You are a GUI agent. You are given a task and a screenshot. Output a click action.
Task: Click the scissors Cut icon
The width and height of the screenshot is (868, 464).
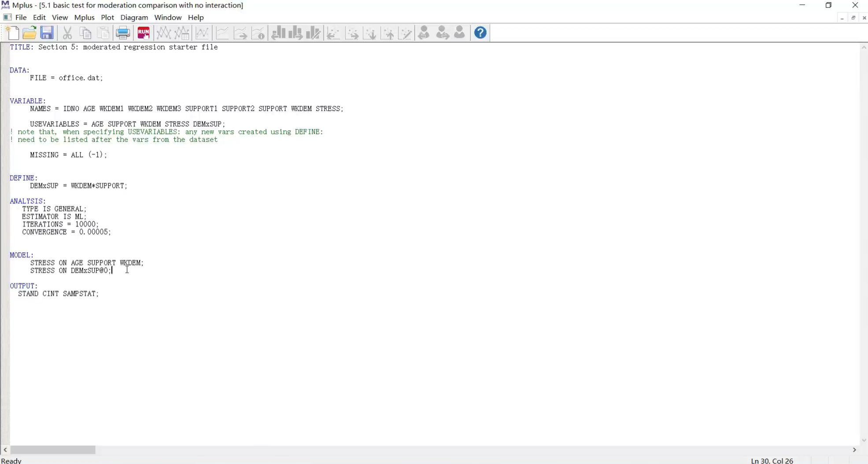coord(67,33)
